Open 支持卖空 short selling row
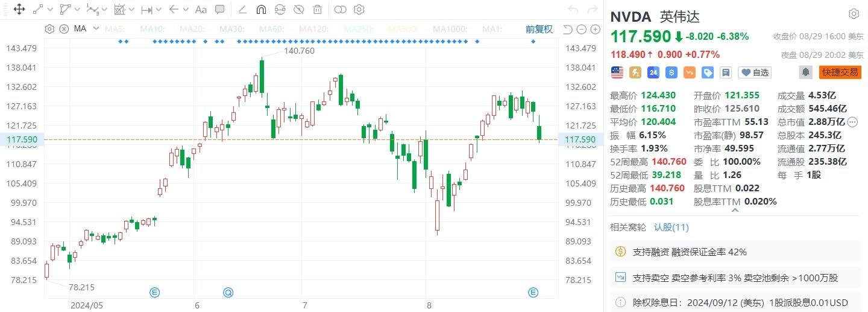868x312 pixels. pyautogui.click(x=735, y=278)
